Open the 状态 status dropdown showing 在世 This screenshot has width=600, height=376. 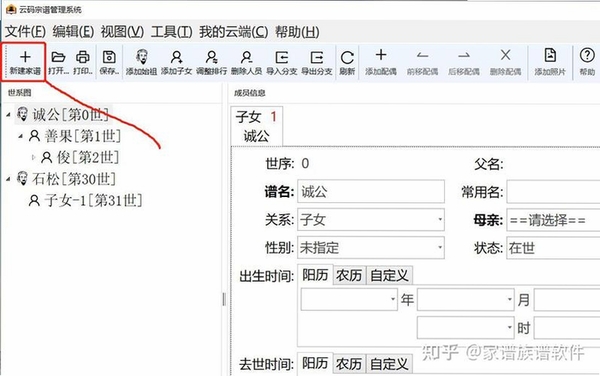point(553,247)
